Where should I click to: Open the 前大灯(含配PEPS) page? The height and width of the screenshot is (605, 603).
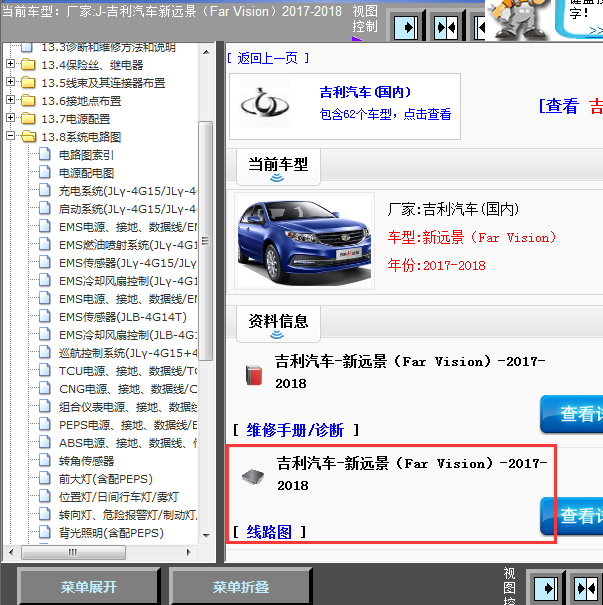click(106, 479)
